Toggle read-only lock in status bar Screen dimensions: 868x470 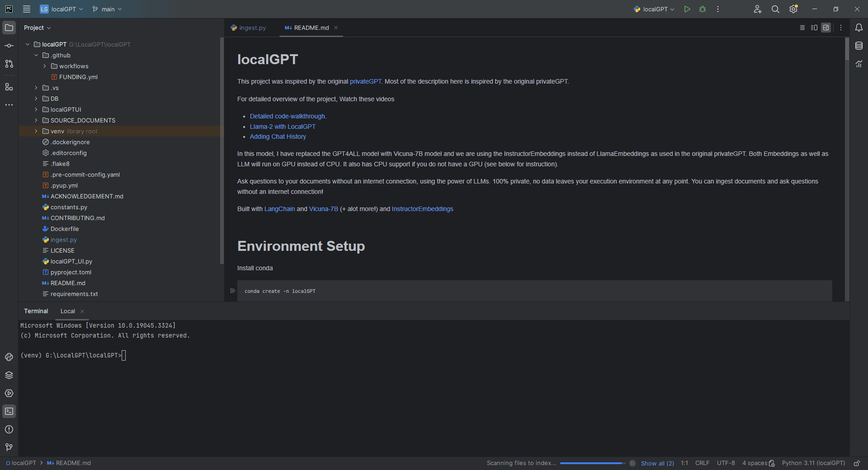(857, 463)
